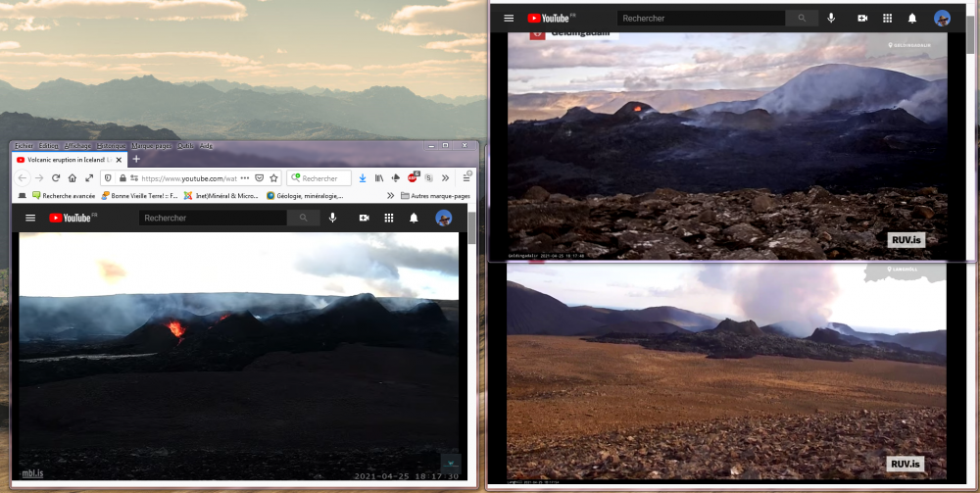Click the downloads arrow in Firefox toolbar

pos(362,178)
